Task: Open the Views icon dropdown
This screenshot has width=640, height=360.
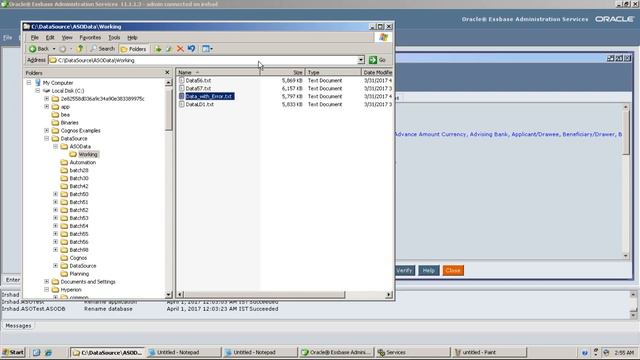Action: click(x=207, y=49)
